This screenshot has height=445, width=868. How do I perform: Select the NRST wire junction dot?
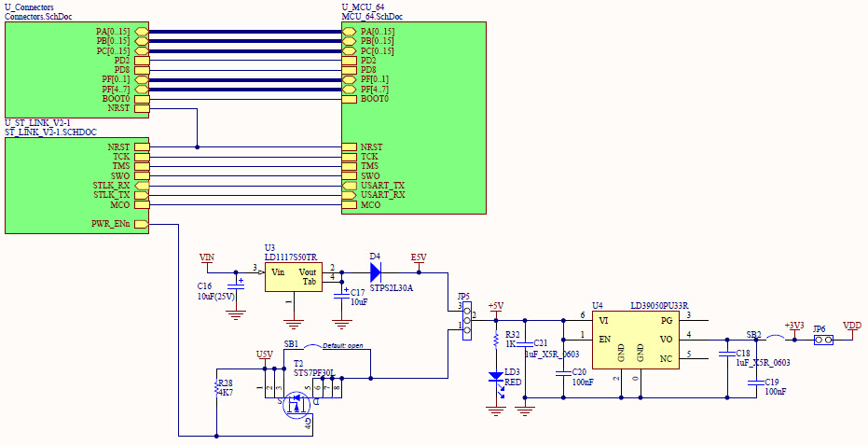(197, 146)
